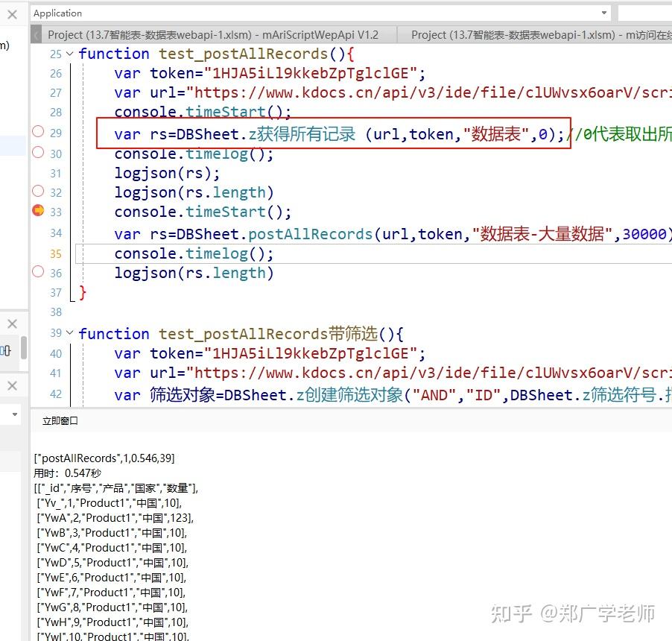Image resolution: width=672 pixels, height=641 pixels.
Task: Click the breakpoint circle beside line 30
Action: [38, 153]
